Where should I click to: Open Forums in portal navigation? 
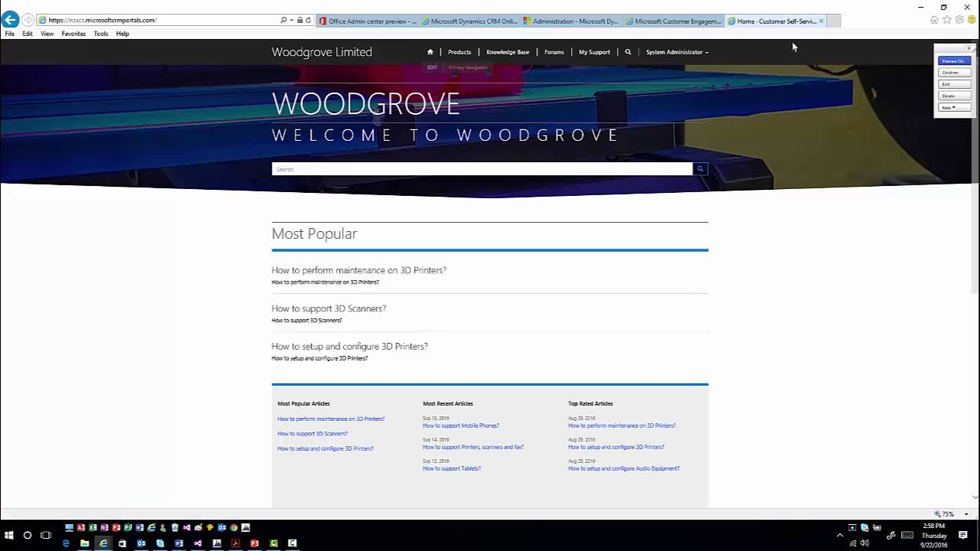pos(554,52)
